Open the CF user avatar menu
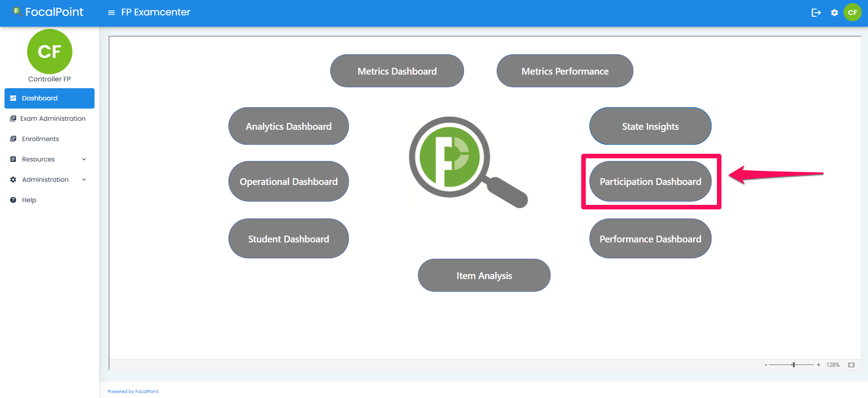Screen dimensions: 868x398 pos(853,12)
